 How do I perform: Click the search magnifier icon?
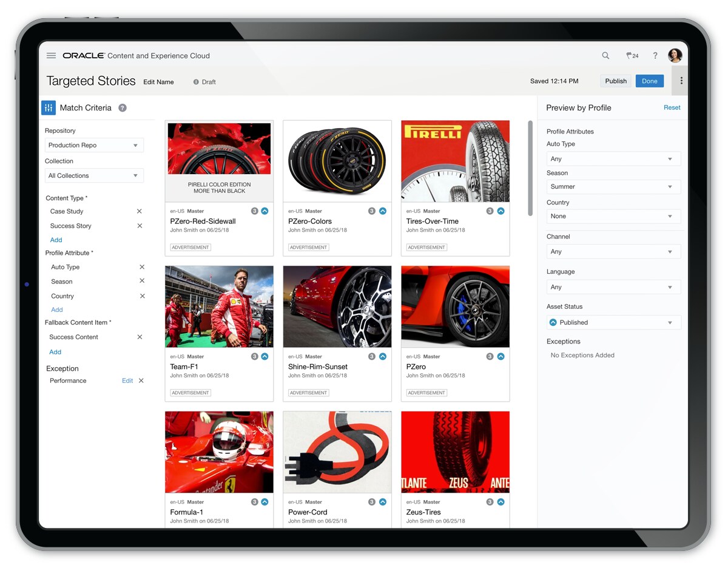(605, 55)
